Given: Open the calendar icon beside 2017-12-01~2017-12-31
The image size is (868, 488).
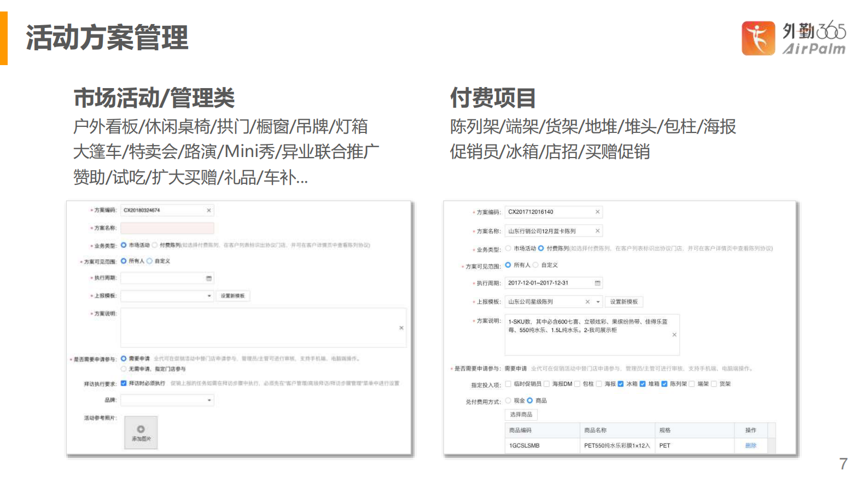Looking at the screenshot, I should (597, 283).
